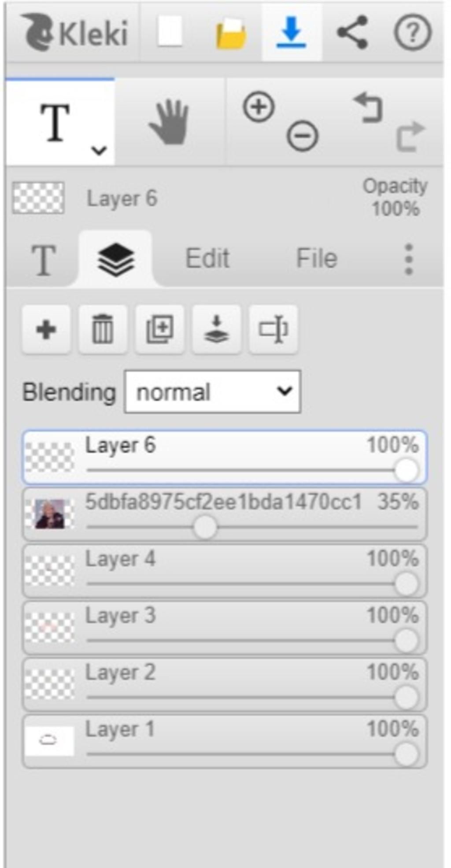Rename layer using the rename icon

click(273, 329)
